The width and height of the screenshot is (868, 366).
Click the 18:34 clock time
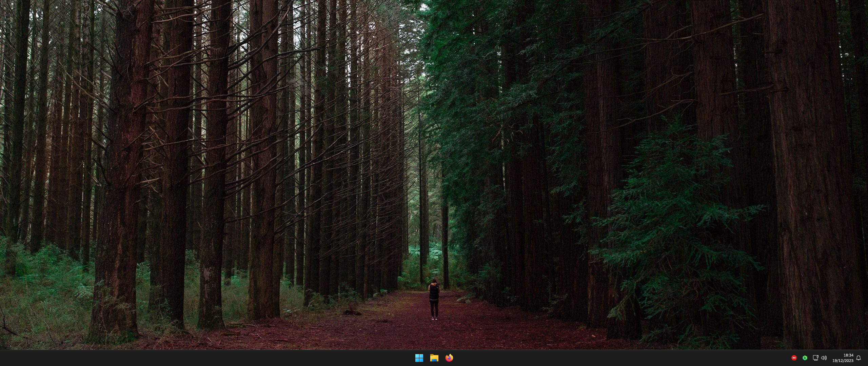848,355
